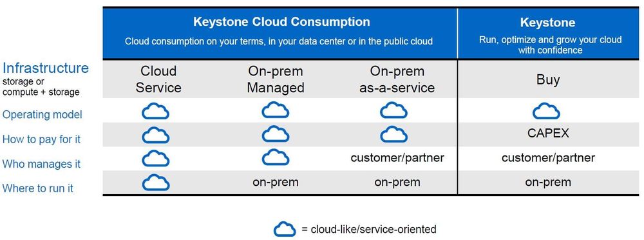Click the CAPEX cell in Buy column
The height and width of the screenshot is (240, 644).
[x=548, y=133]
